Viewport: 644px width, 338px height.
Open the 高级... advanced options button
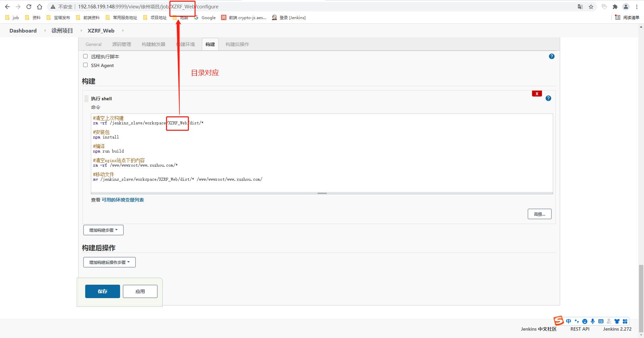tap(539, 214)
